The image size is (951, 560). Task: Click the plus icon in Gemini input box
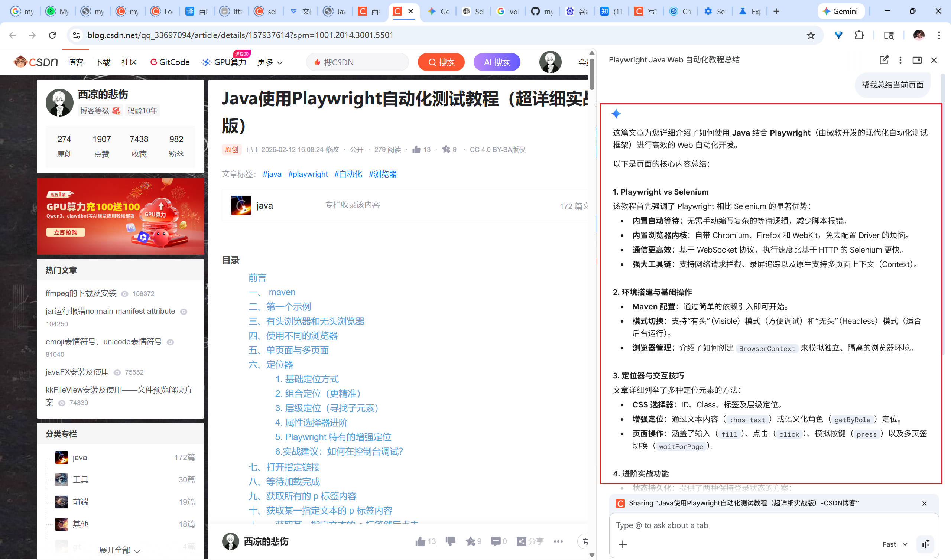[x=623, y=544]
